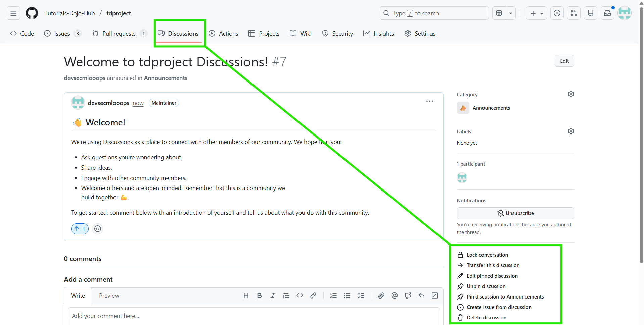This screenshot has height=325, width=644.
Task: Toggle bold formatting in the comment toolbar
Action: click(x=259, y=295)
